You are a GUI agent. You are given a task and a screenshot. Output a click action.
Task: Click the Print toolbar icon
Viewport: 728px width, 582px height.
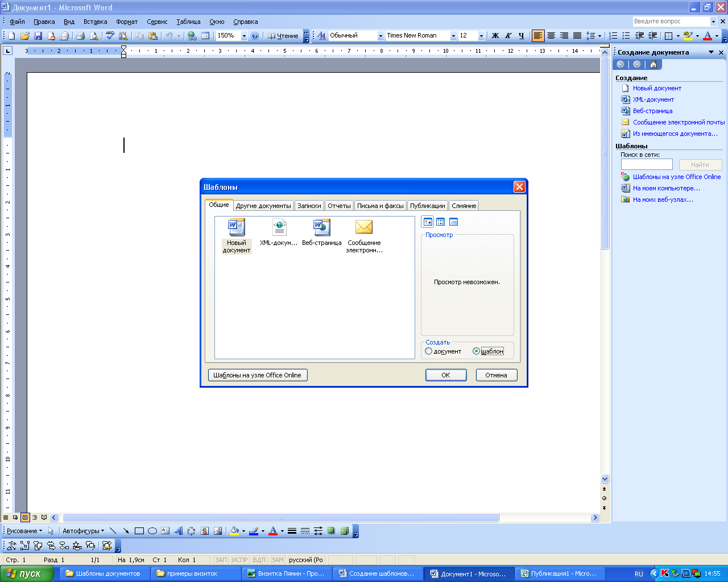(80, 36)
